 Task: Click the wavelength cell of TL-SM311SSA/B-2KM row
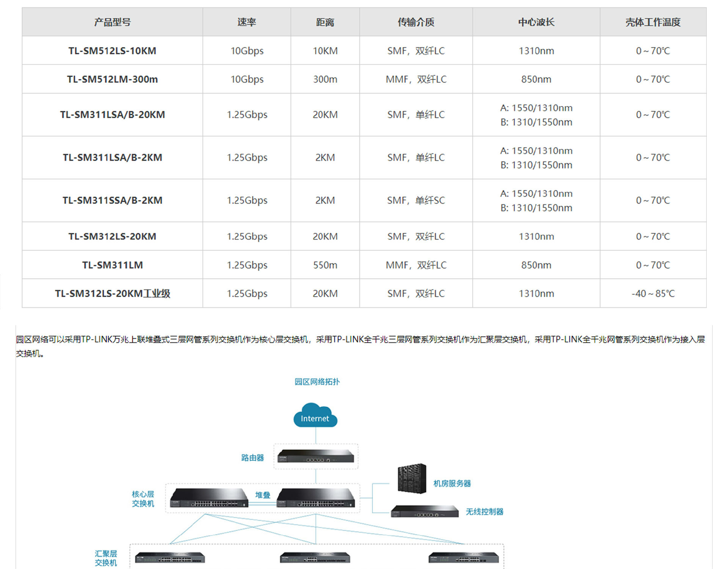[536, 200]
